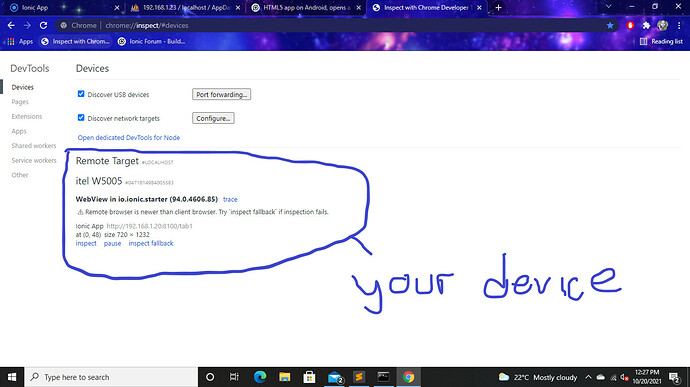Open Sublime Text from the taskbar
Viewport: 690px width, 387px height.
[359, 377]
